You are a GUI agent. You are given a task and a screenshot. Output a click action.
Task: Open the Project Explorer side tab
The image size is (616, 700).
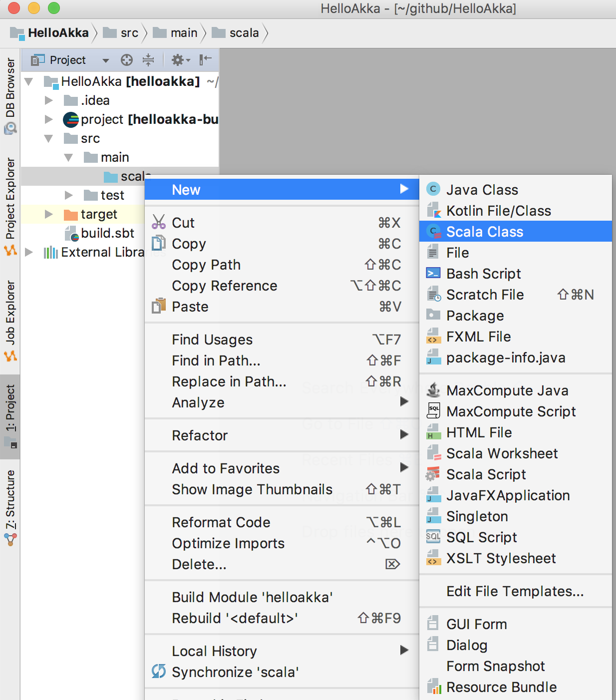point(10,207)
